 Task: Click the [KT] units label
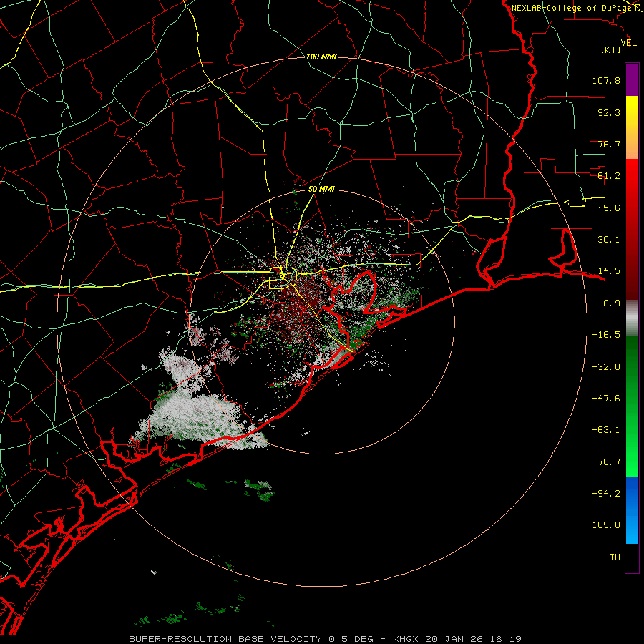pyautogui.click(x=611, y=49)
